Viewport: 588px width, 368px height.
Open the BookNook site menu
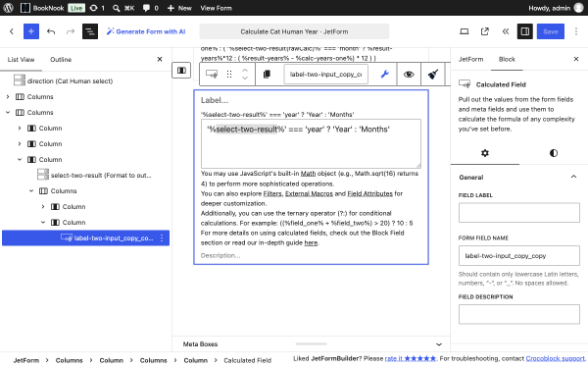(x=42, y=8)
